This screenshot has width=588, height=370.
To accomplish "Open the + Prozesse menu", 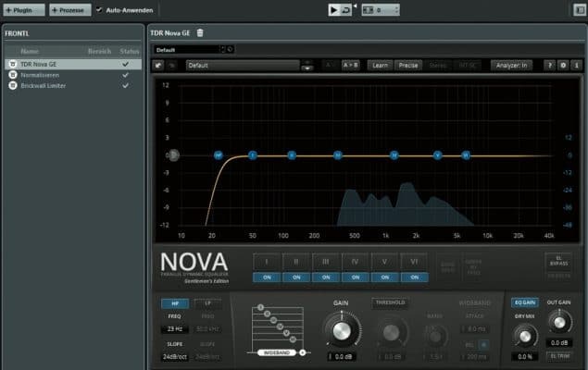I will (70, 10).
